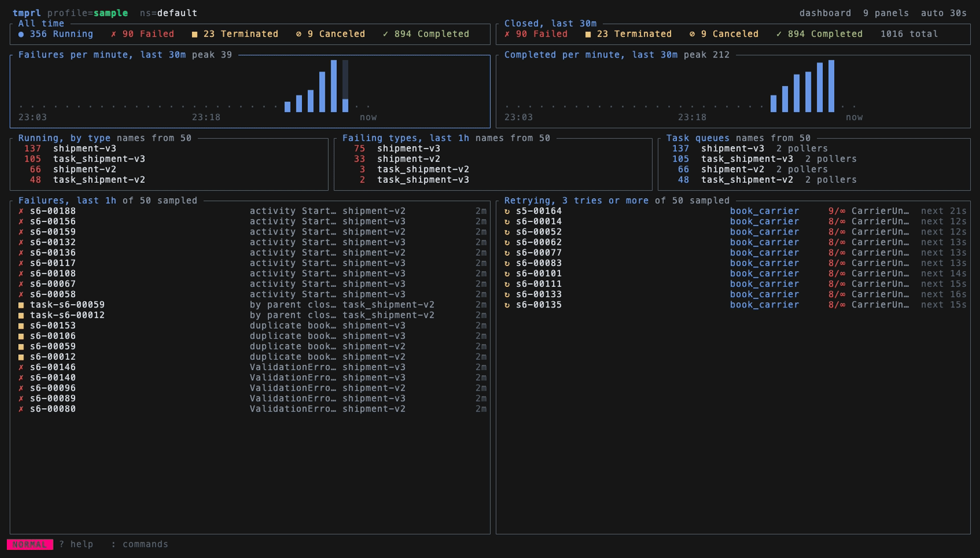Select 137 shipment-v3 row in Running by type
Viewport: 980px width, 558px height.
pyautogui.click(x=169, y=149)
